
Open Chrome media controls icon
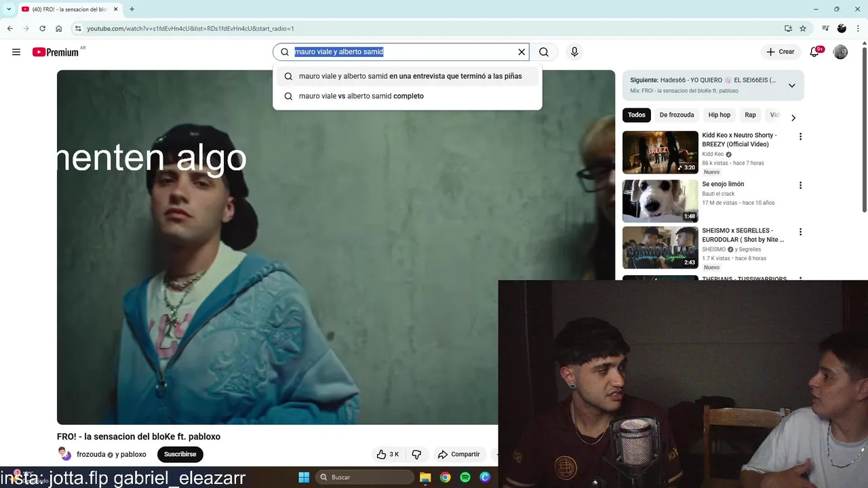coord(825,28)
